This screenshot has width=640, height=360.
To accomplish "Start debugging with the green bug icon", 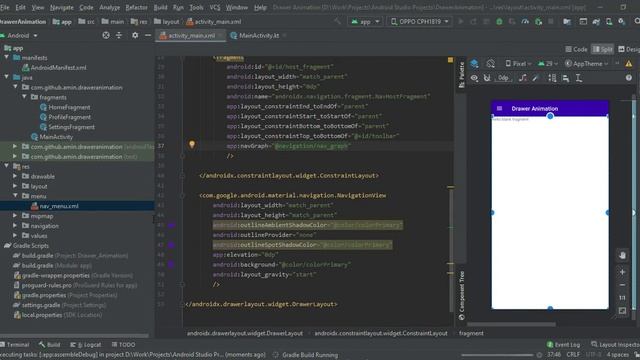I will click(x=499, y=21).
